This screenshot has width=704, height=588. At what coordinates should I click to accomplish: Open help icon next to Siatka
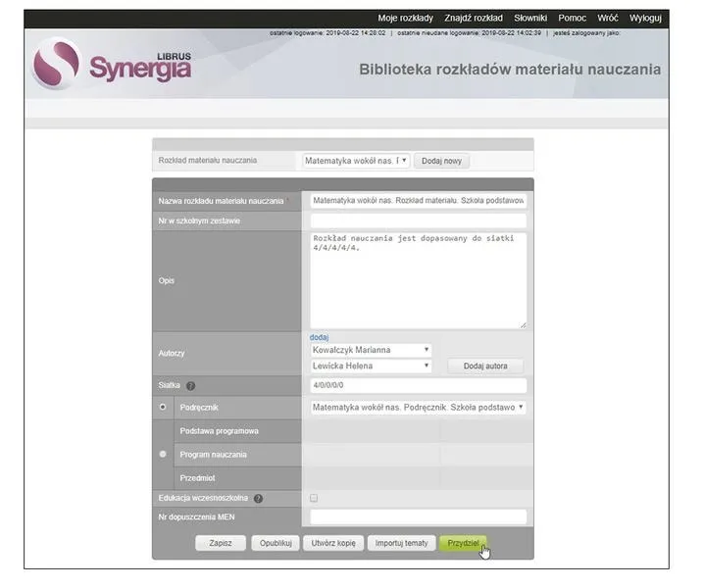(x=191, y=386)
